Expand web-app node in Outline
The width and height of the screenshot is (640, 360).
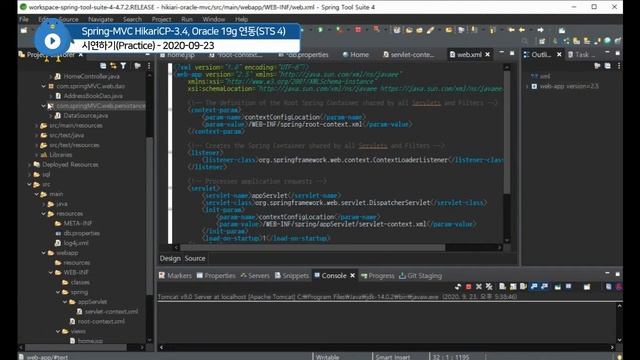(527, 86)
